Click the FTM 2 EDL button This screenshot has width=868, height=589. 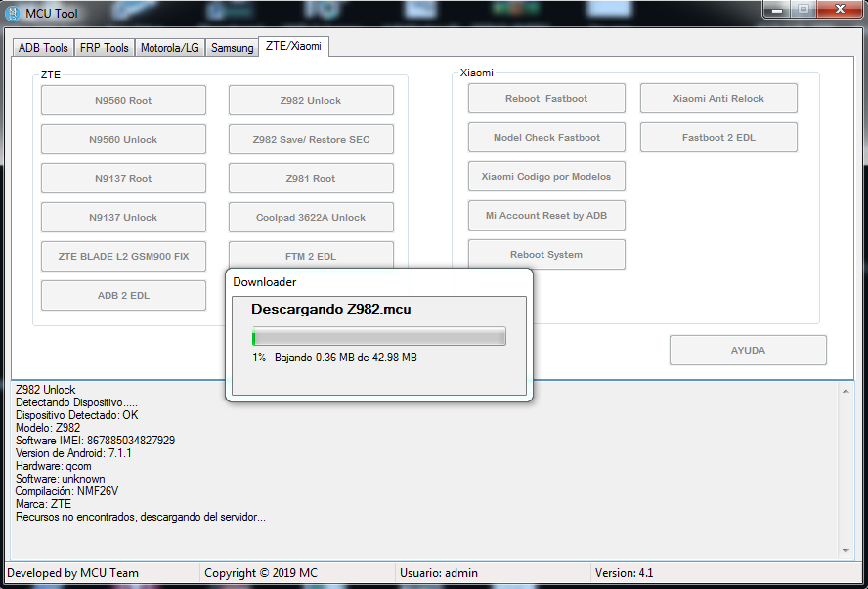pos(311,256)
